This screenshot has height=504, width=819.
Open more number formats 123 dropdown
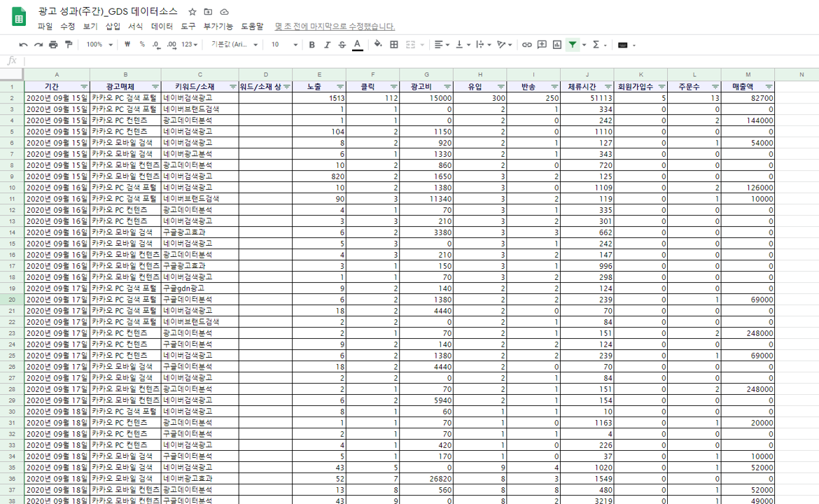pos(190,45)
